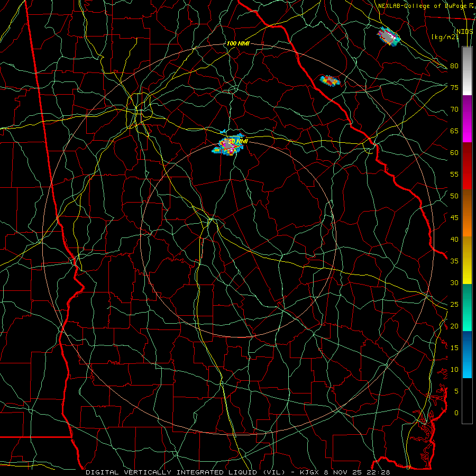Click the 40 value on the VIL scale
Screen dimensions: 476x476
454,239
